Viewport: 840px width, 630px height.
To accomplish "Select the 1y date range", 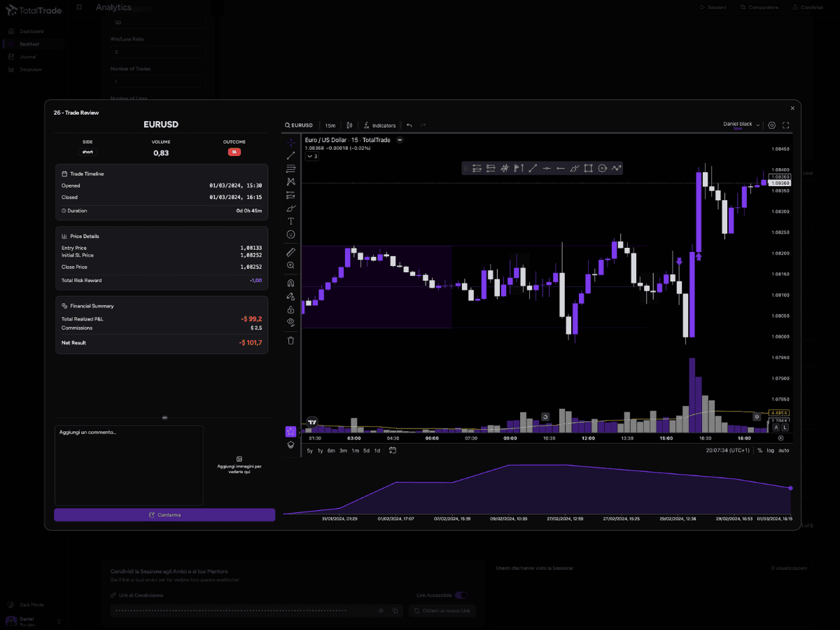I will [321, 450].
